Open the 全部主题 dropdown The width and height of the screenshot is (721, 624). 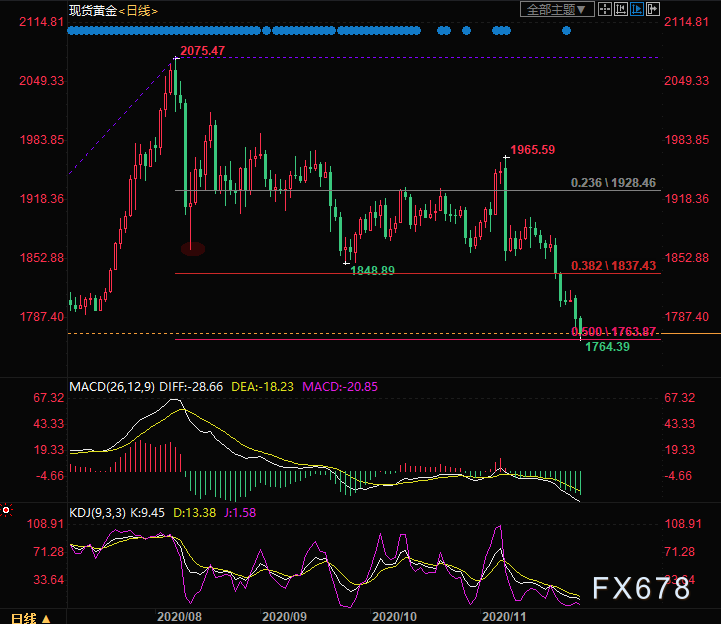pyautogui.click(x=558, y=10)
